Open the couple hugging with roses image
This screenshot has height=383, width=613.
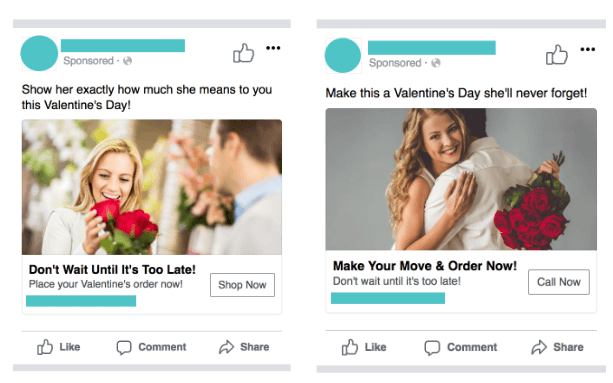coord(461,179)
